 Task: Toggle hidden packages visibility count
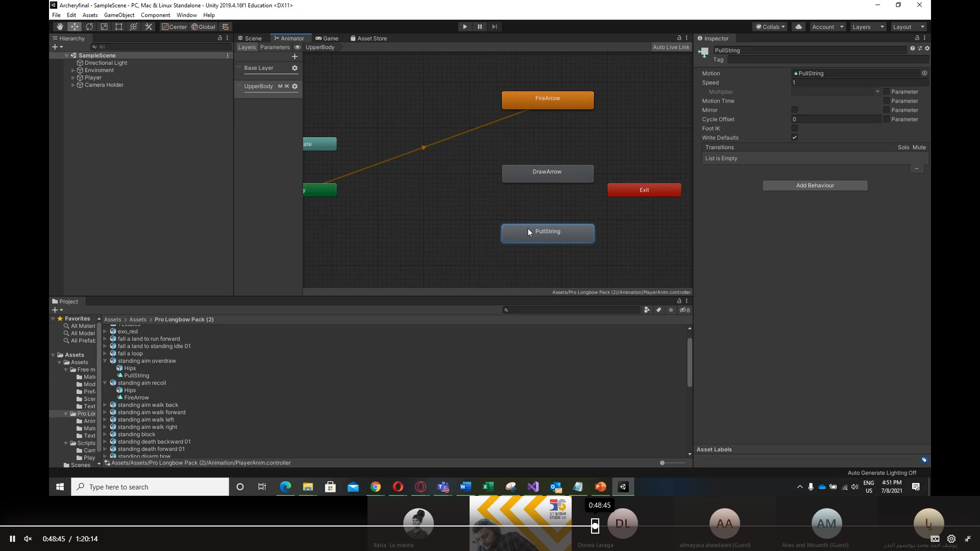[x=685, y=310]
